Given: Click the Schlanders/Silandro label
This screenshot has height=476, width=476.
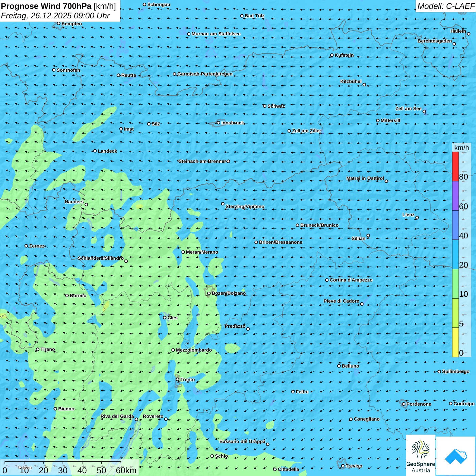Looking at the screenshot, I should pos(101,258).
